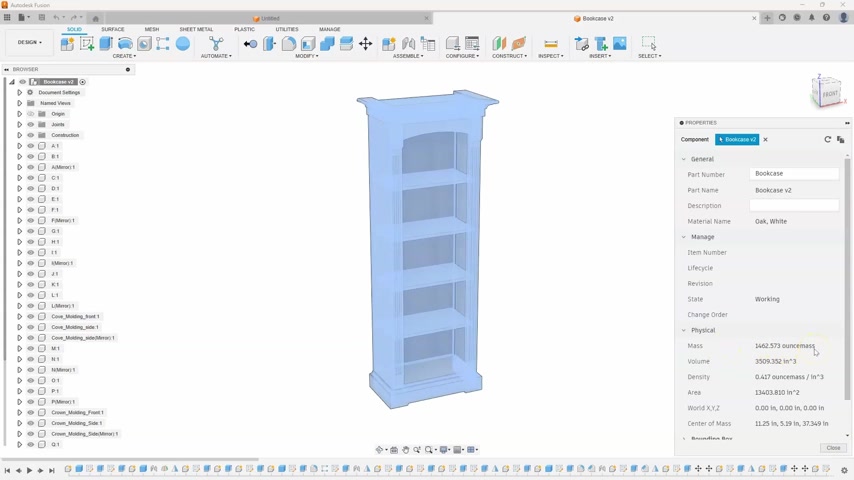Switch to the Untitled document tab
This screenshot has height=480, width=854.
(x=266, y=19)
